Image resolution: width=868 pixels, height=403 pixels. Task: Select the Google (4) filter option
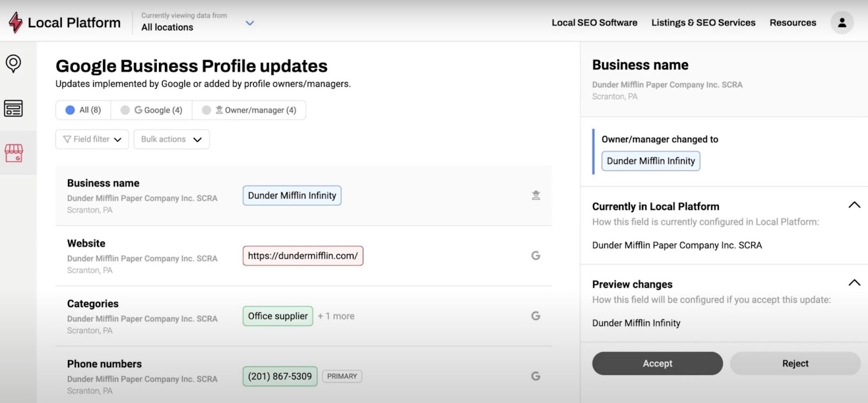click(x=151, y=110)
